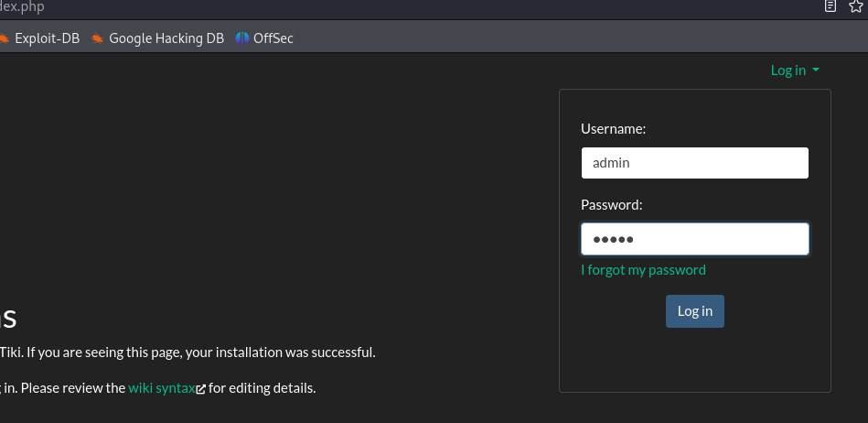
Task: Open the Exploit-DB bookmark label
Action: 48,38
